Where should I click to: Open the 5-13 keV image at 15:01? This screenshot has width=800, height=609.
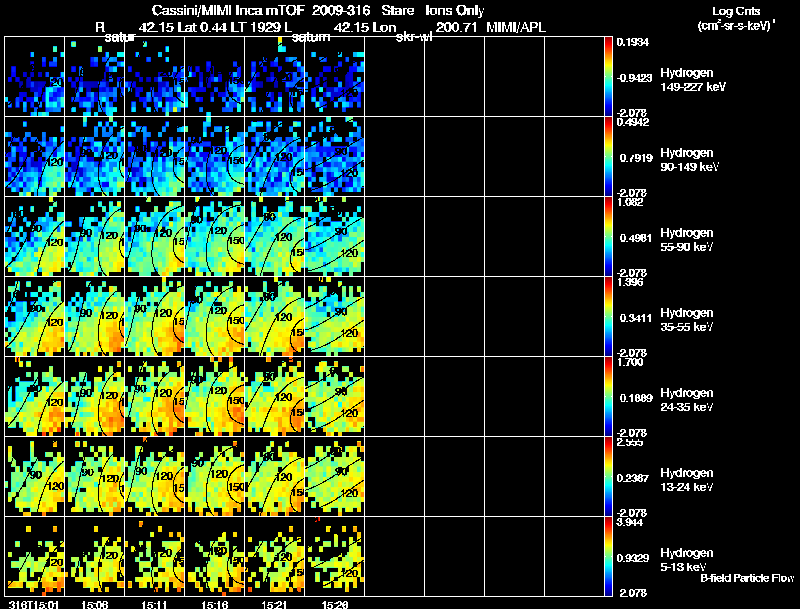tap(35, 556)
